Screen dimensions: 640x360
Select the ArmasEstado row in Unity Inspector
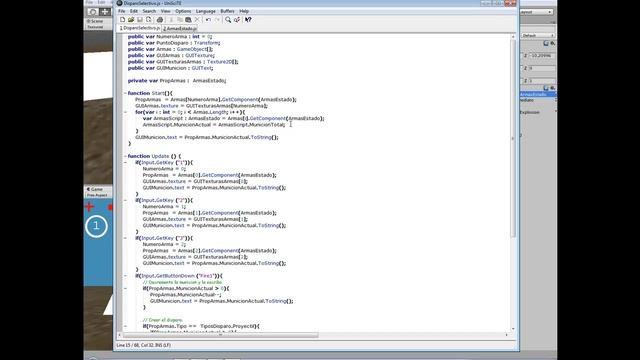[x=538, y=94]
